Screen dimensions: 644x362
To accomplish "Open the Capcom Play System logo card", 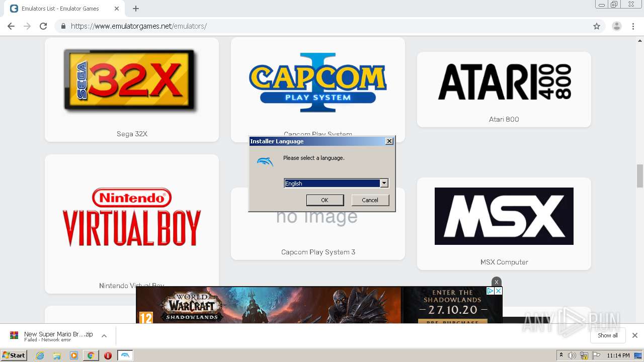I will [x=318, y=89].
